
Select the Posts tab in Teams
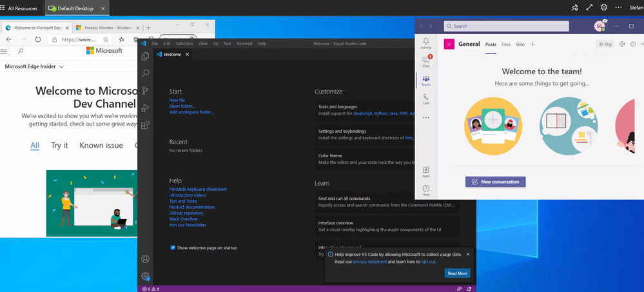coord(491,44)
